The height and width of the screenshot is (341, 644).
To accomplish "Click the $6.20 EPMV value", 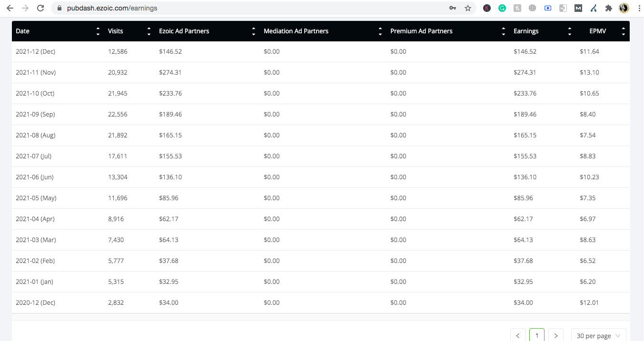I will click(587, 282).
